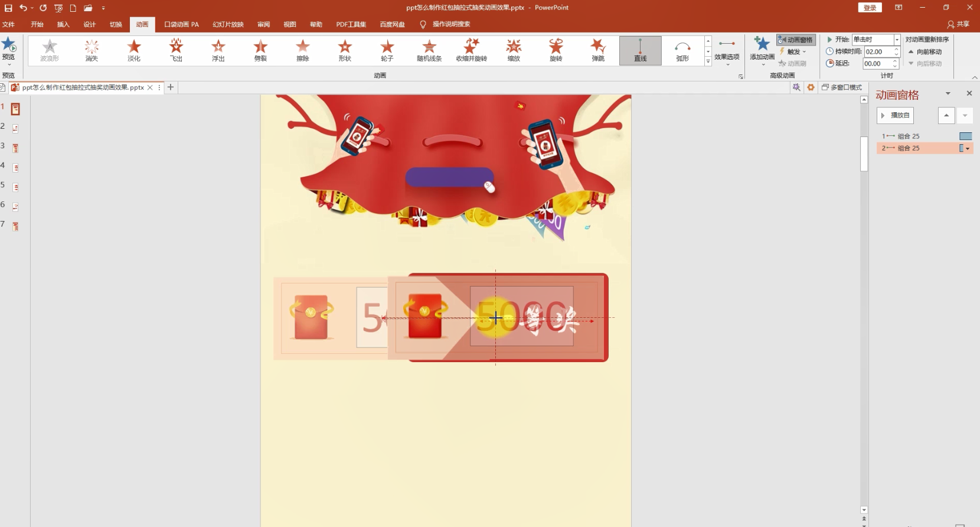Apply 收缩并旋转 animation effect
980x527 pixels.
click(472, 50)
